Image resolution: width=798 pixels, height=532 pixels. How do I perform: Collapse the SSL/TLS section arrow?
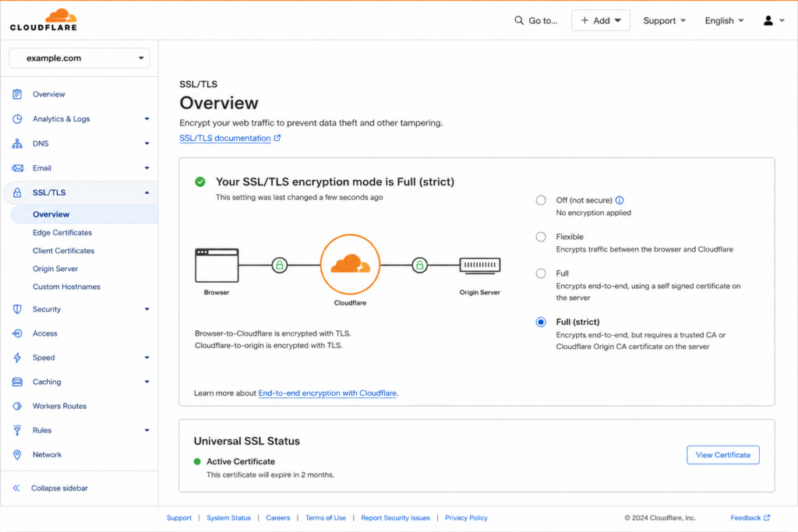tap(147, 192)
